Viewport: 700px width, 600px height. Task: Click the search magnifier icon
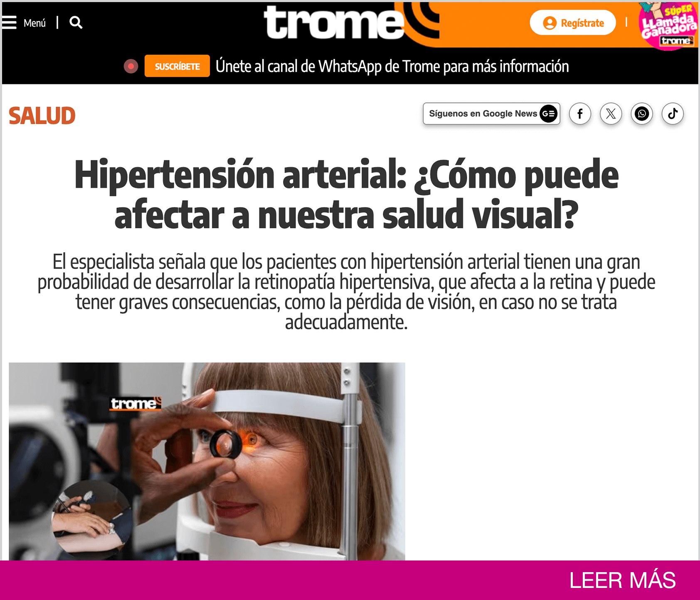click(76, 22)
